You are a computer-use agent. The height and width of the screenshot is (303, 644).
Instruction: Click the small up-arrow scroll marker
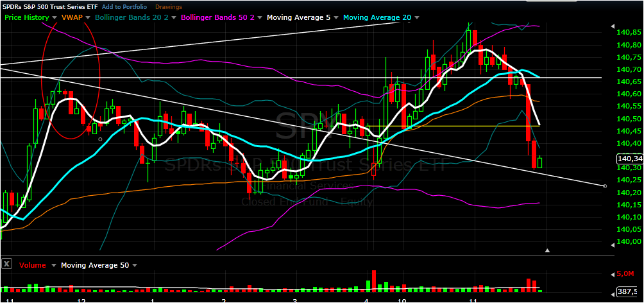(547, 250)
